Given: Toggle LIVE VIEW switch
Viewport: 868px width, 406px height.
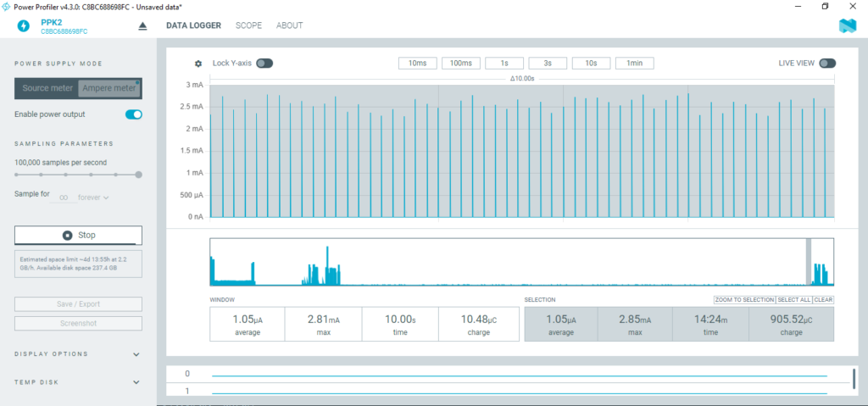Looking at the screenshot, I should coord(827,63).
